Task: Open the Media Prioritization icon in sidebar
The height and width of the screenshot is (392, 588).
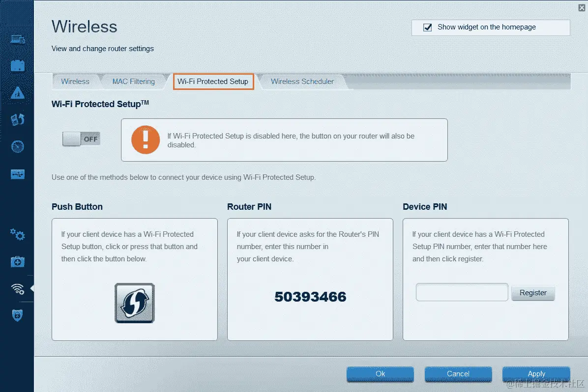Action: (x=18, y=119)
